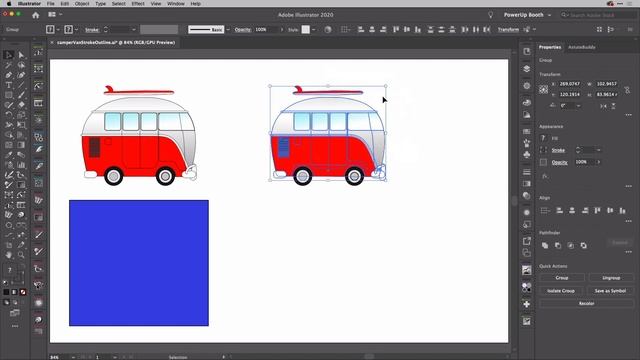Viewport: 640px width, 360px height.
Task: Click the Transform link in control bar
Action: click(x=508, y=29)
